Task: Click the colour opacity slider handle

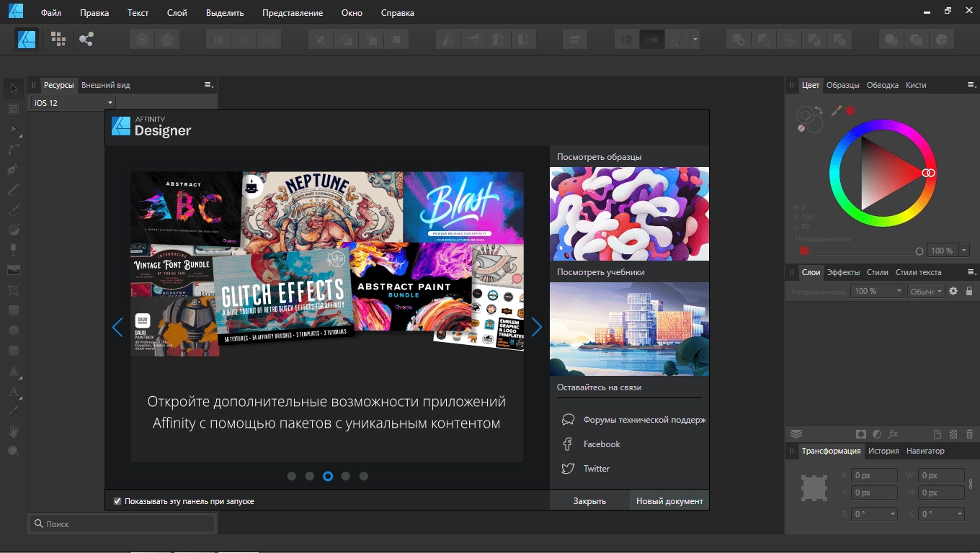Action: (919, 251)
